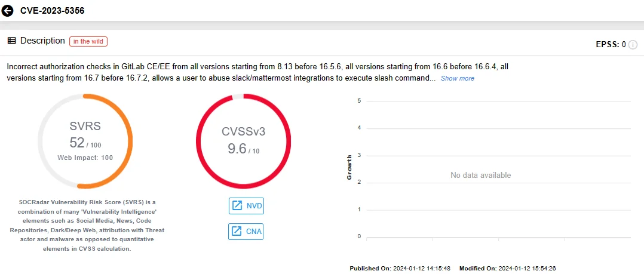Image resolution: width=644 pixels, height=274 pixels.
Task: Click the Description heading text
Action: point(43,41)
